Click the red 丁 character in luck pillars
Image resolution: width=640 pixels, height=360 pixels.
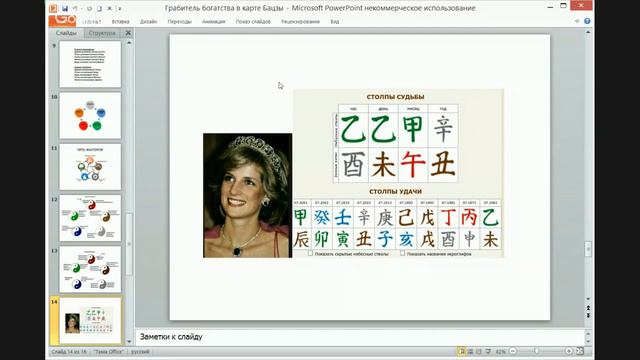448,217
